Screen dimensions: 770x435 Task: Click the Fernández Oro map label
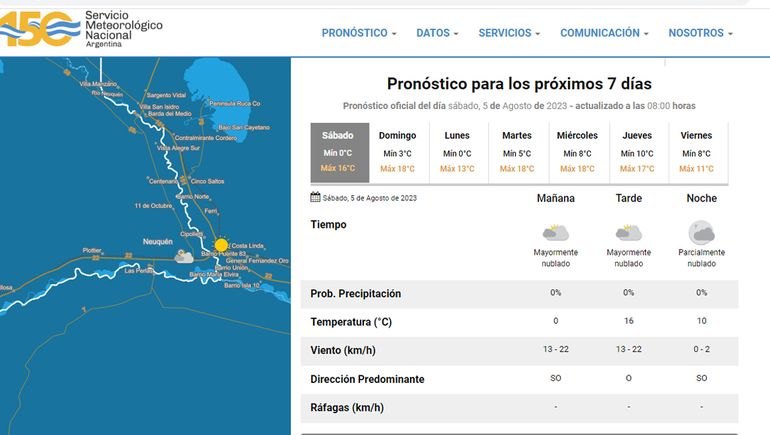coord(257,261)
